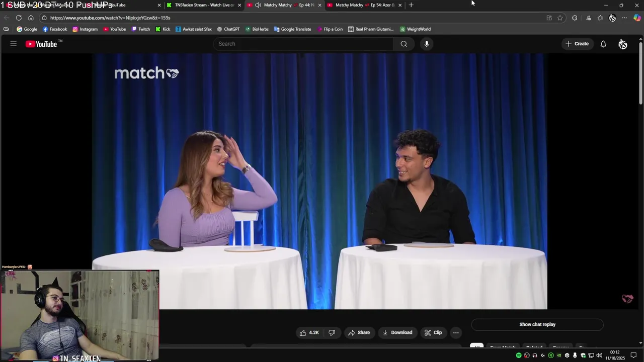This screenshot has height=362, width=644.
Task: Open a new browser tab with the plus button
Action: click(411, 5)
